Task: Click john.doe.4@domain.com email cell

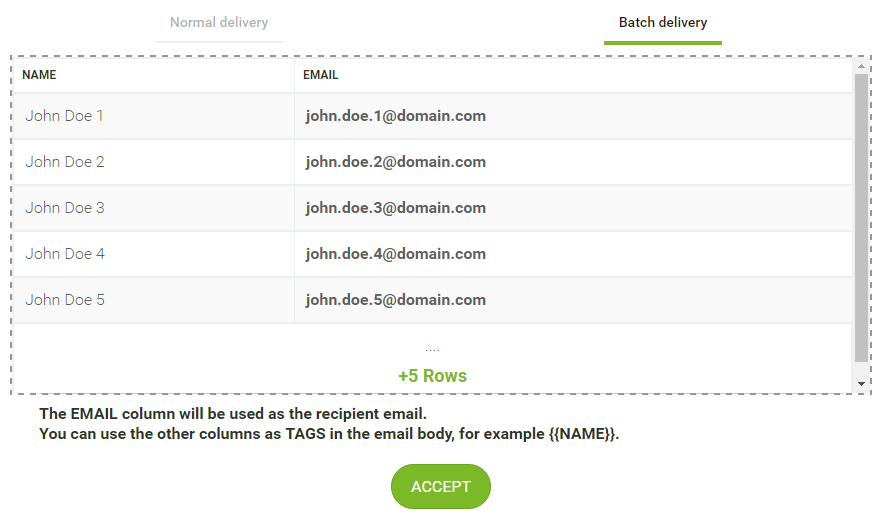Action: (573, 254)
